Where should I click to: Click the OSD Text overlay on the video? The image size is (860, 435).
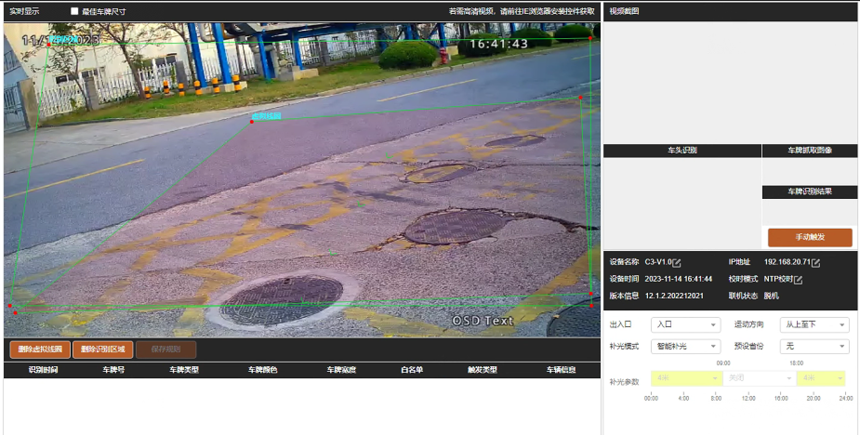[482, 320]
